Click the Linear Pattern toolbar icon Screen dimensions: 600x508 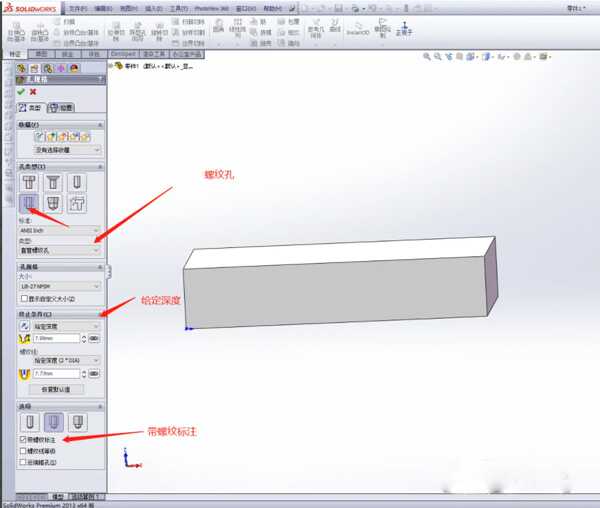(x=238, y=28)
